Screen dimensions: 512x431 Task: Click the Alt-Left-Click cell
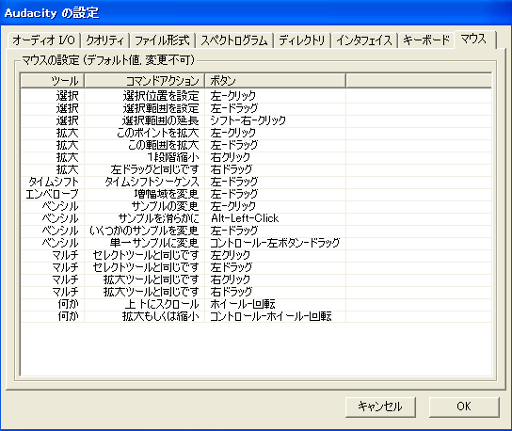pos(275,219)
